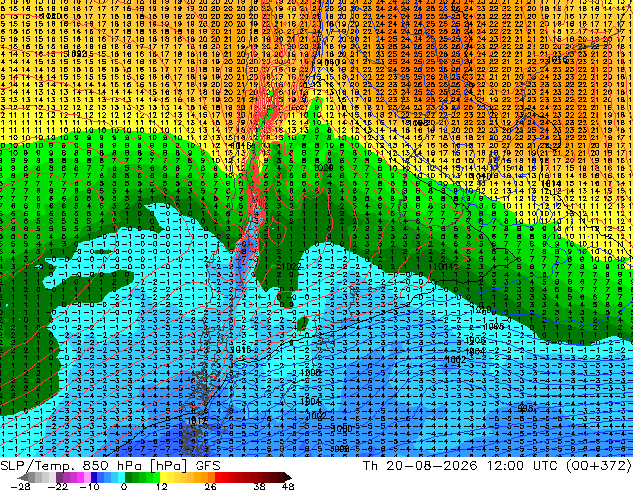Click the "1022" isobar label on the map
Image resolution: width=634 pixels, height=490 pixels.
290,267
